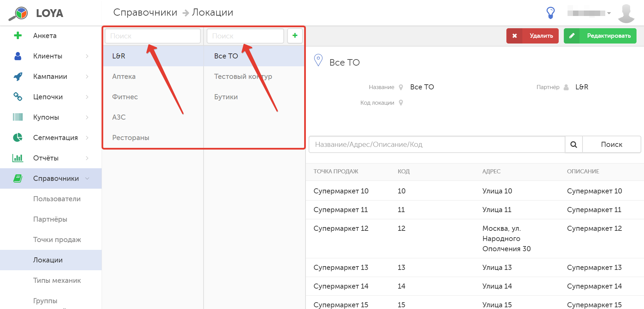The height and width of the screenshot is (309, 644).
Task: Click the location pin icon near Все ТО heading
Action: (x=318, y=61)
